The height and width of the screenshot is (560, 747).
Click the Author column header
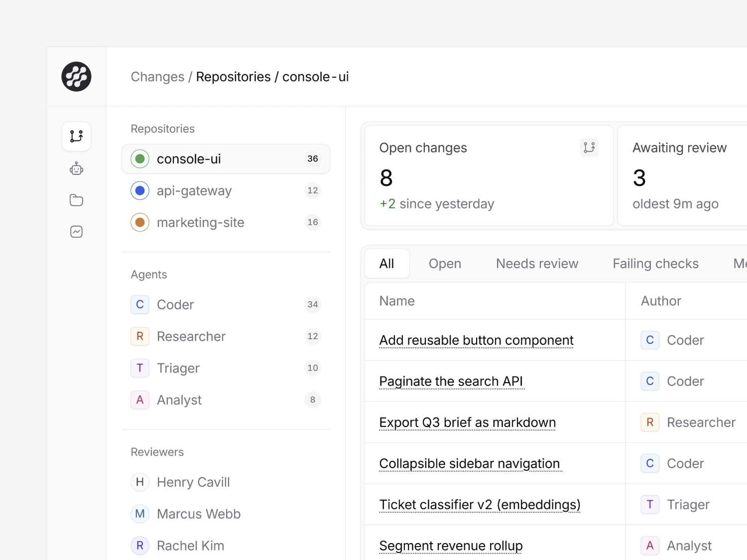[x=661, y=301]
